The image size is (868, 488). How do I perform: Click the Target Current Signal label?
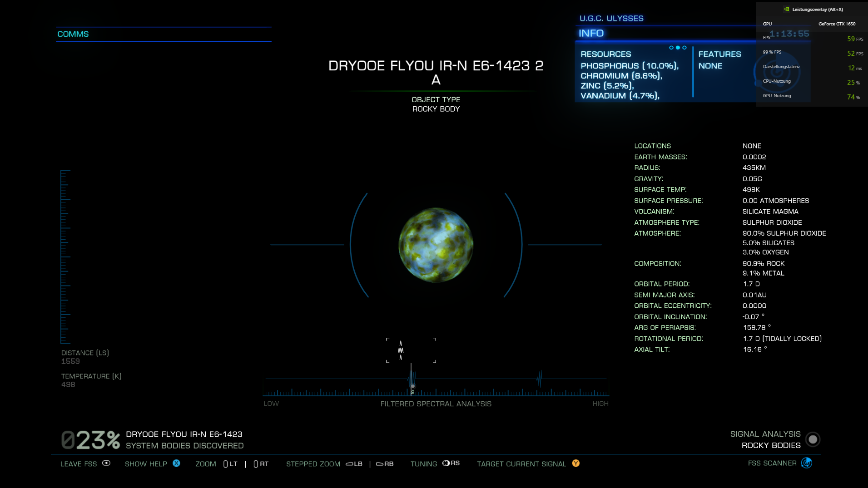(521, 464)
